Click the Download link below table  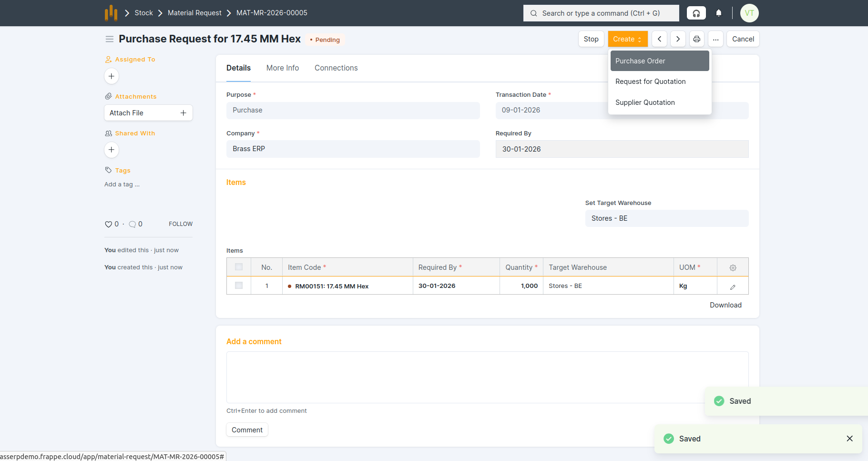coord(725,305)
